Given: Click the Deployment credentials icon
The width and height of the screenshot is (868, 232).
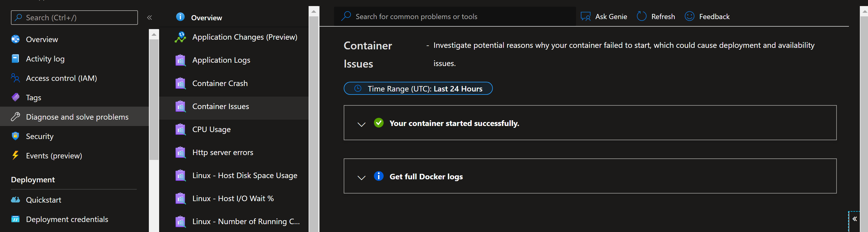Looking at the screenshot, I should pos(15,219).
